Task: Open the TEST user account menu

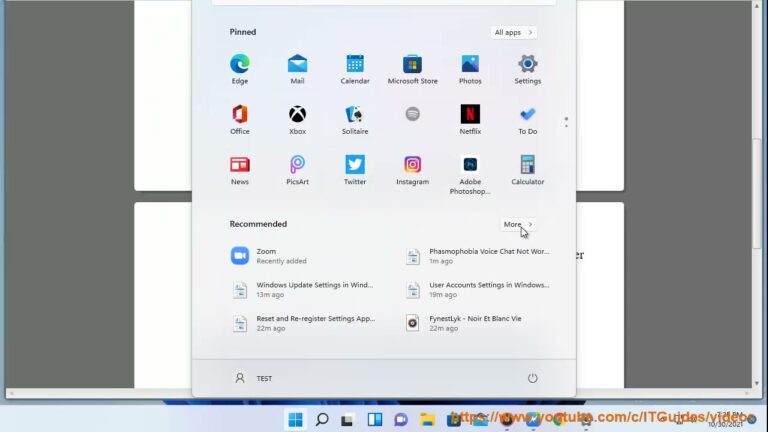Action: pyautogui.click(x=253, y=378)
